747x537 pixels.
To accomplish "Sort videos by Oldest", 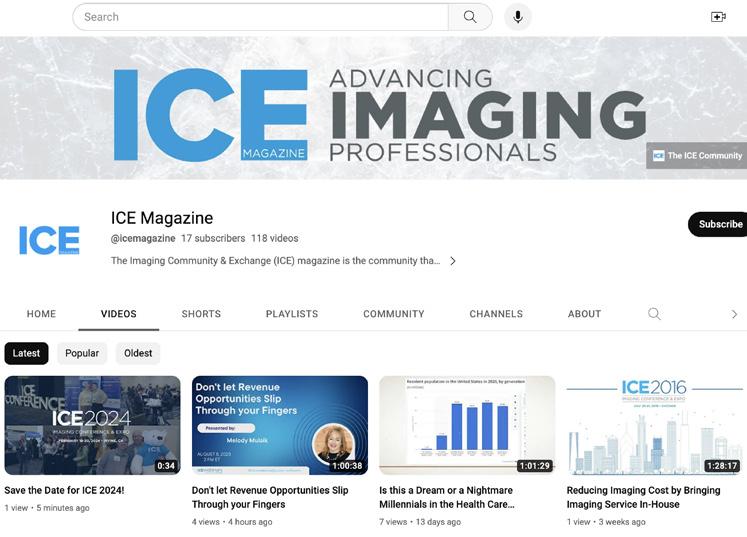I will pos(138,353).
